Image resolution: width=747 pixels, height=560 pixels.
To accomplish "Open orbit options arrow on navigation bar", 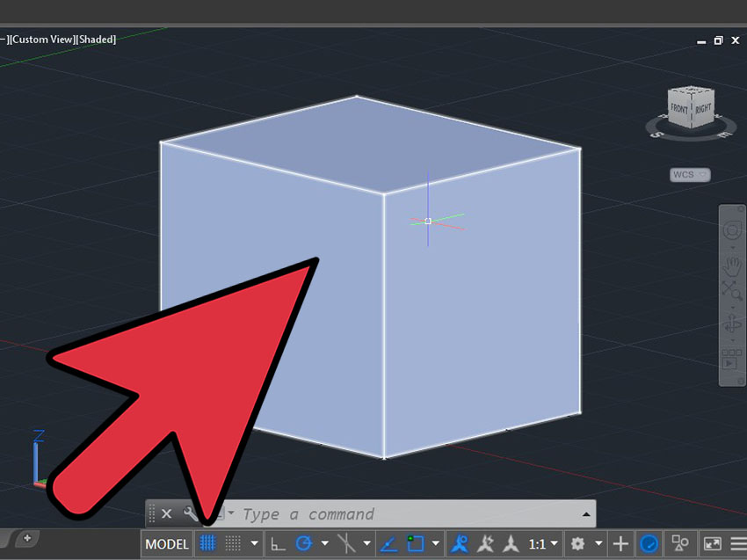I will coord(733,341).
